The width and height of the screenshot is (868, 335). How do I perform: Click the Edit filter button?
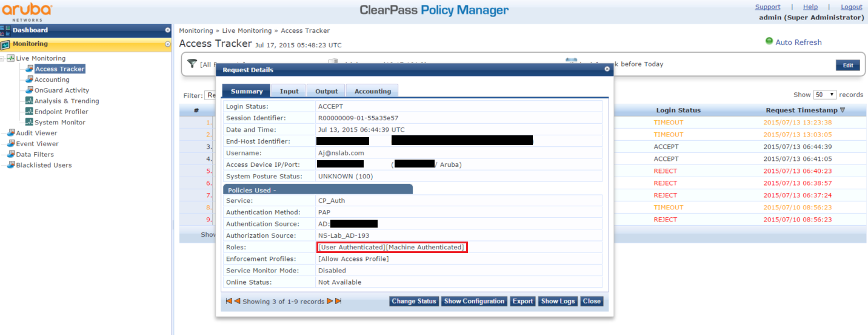point(847,66)
